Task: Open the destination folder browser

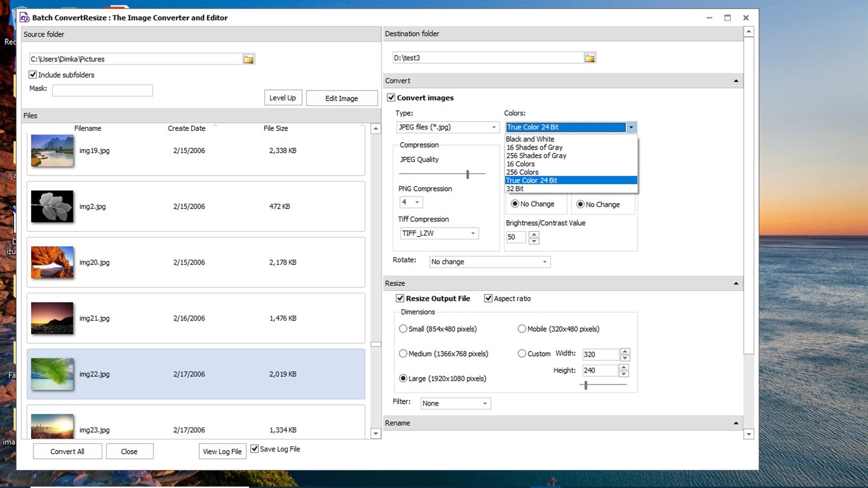Action: pyautogui.click(x=590, y=57)
